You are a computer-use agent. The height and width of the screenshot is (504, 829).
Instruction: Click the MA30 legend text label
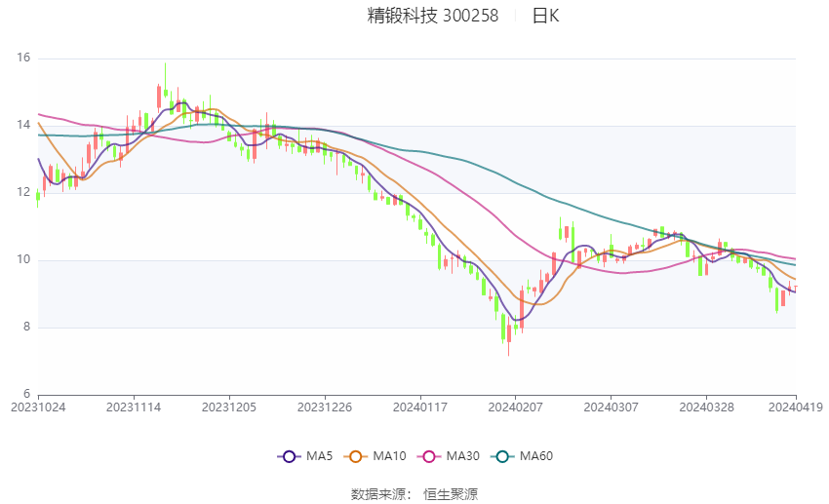click(462, 455)
